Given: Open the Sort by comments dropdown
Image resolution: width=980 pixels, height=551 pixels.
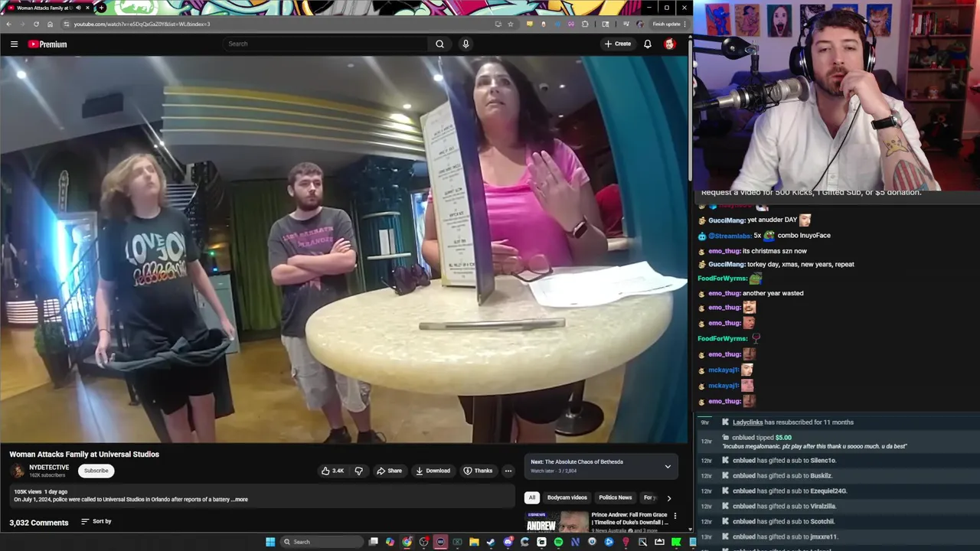Looking at the screenshot, I should point(96,521).
